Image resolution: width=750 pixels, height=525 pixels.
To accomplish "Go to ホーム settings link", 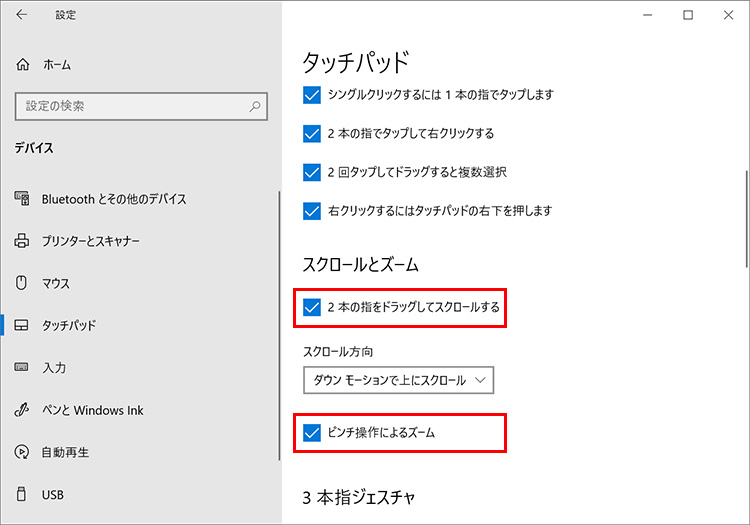I will pos(57,64).
